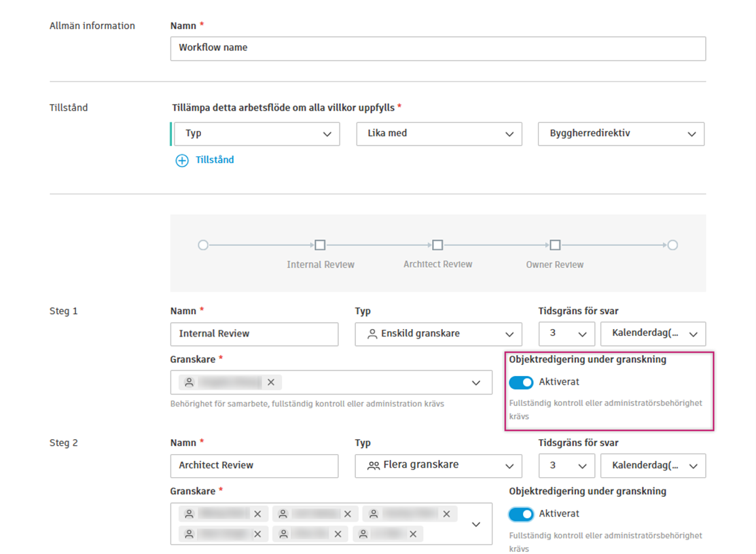Viewport: 756px width, 554px height.
Task: Click the Internal Review step node in the diagram
Action: (320, 245)
